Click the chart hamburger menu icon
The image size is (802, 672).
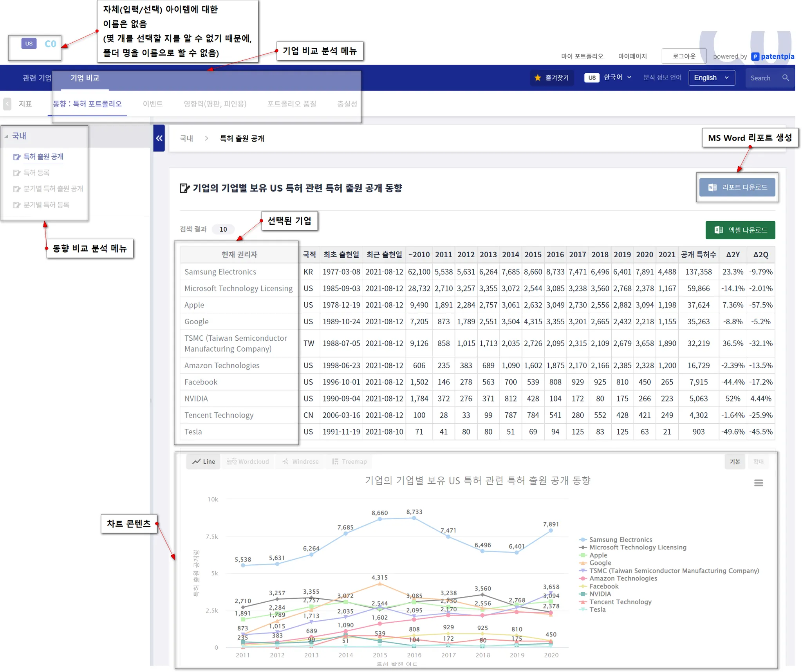(x=758, y=483)
